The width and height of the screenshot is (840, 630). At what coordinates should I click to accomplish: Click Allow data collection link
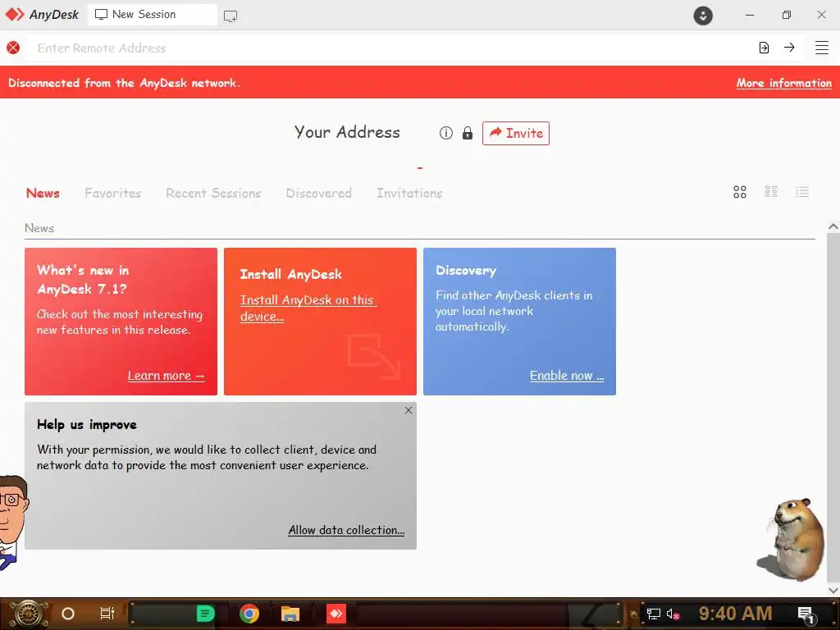click(346, 530)
